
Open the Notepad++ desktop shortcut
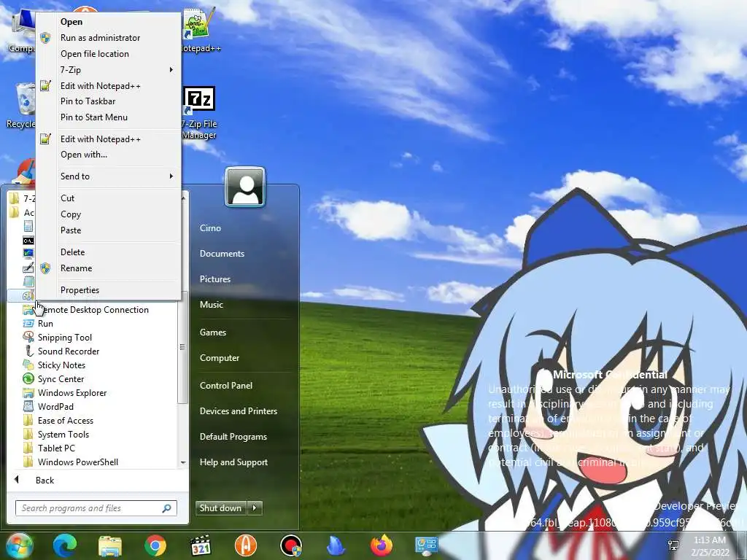coord(201,29)
